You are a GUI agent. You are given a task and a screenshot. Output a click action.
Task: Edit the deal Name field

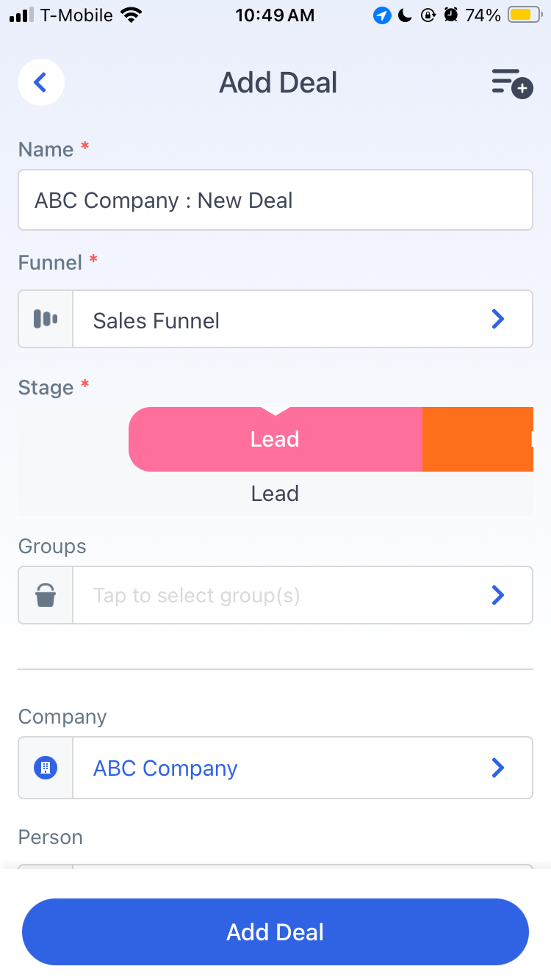tap(275, 200)
